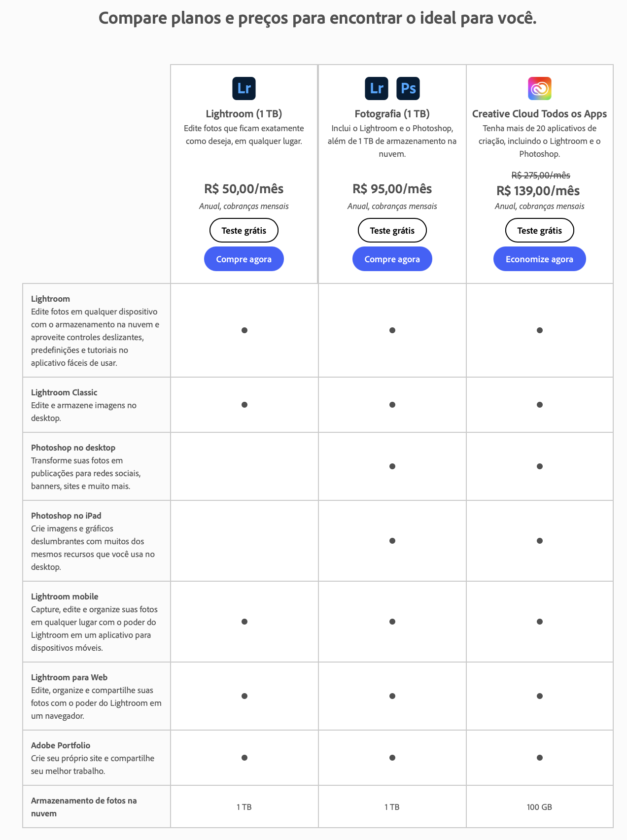The height and width of the screenshot is (840, 627).
Task: Click the crossed-out R$ 275,00/mês price
Action: pos(541,175)
